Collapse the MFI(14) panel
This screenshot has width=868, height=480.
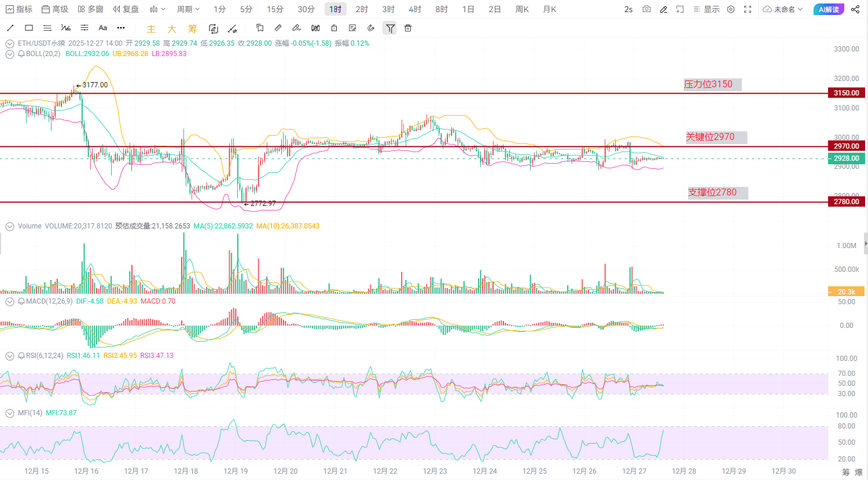click(10, 413)
